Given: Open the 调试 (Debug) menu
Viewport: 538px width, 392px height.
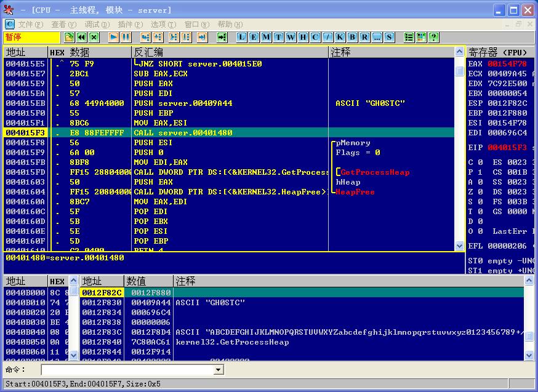Looking at the screenshot, I should click(x=97, y=25).
